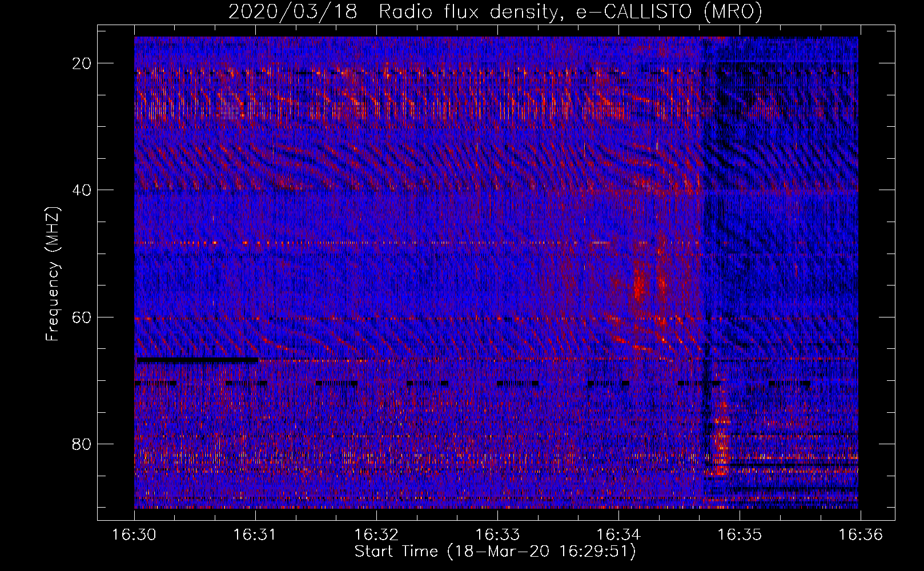The width and height of the screenshot is (924, 571).
Task: Click the '16:30' time tick label
Action: click(x=134, y=535)
